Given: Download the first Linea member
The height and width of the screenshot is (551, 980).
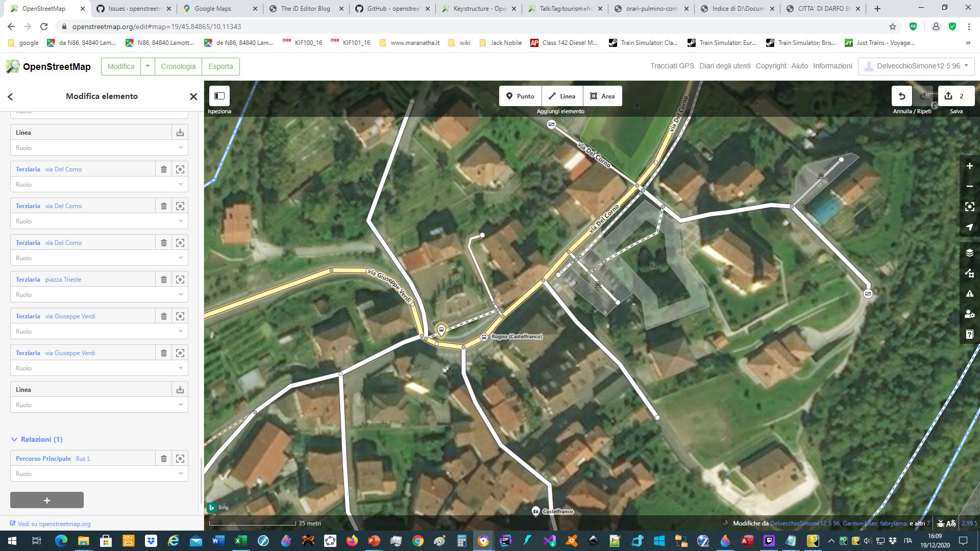Looking at the screenshot, I should 180,133.
